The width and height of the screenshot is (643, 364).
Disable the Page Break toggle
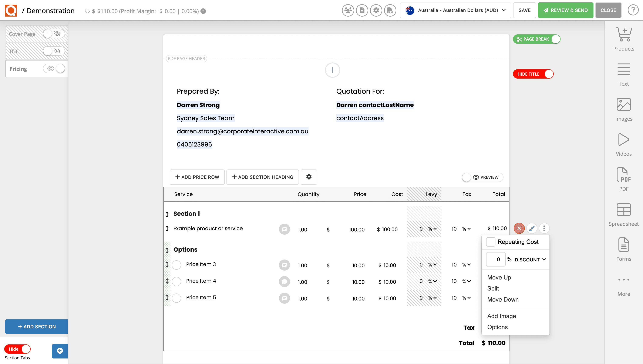point(556,39)
